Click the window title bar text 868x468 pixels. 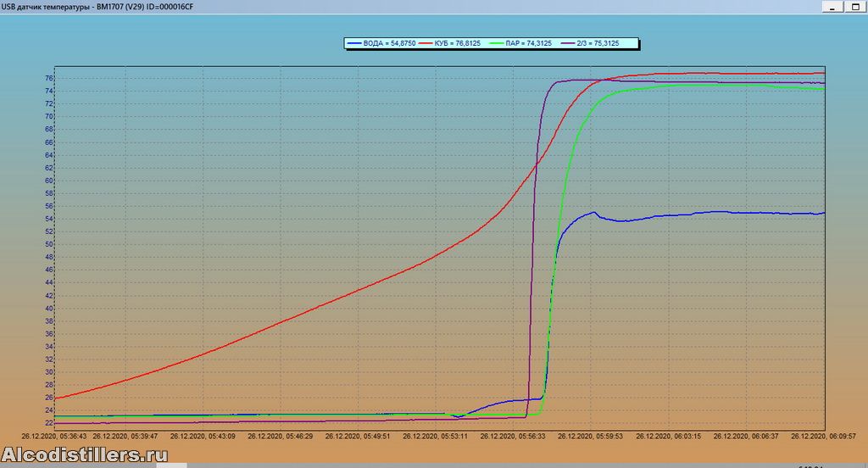click(x=103, y=6)
